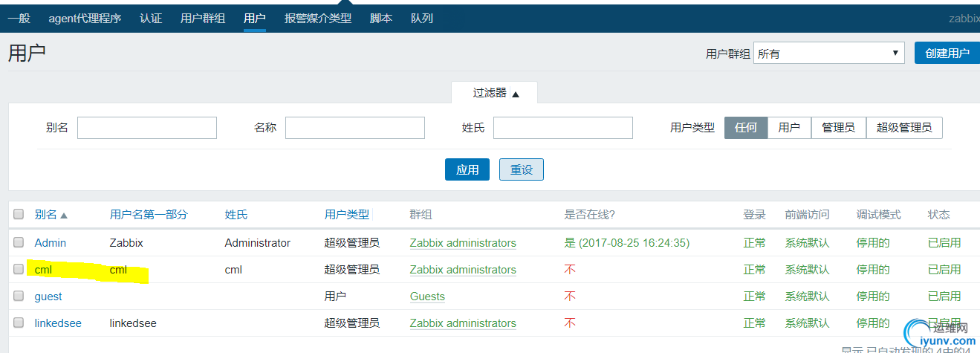Open the Admin user link
Viewport: 980px width, 353px height.
(x=50, y=243)
